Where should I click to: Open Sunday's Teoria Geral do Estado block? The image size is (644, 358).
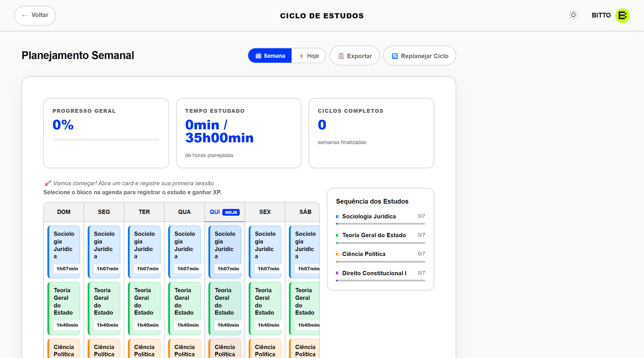tap(64, 309)
